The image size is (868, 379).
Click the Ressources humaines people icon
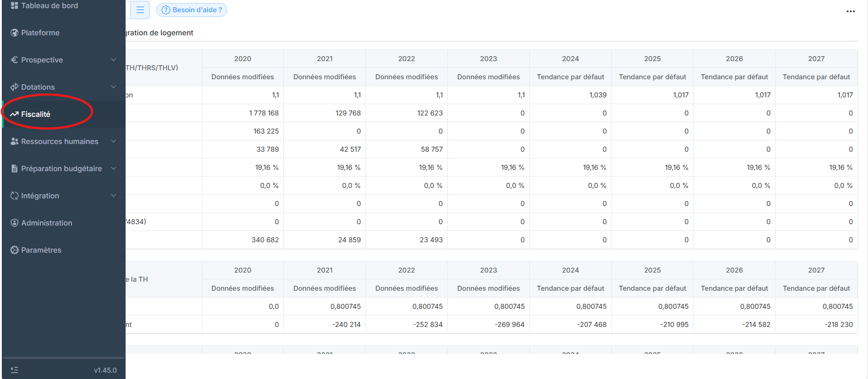14,141
